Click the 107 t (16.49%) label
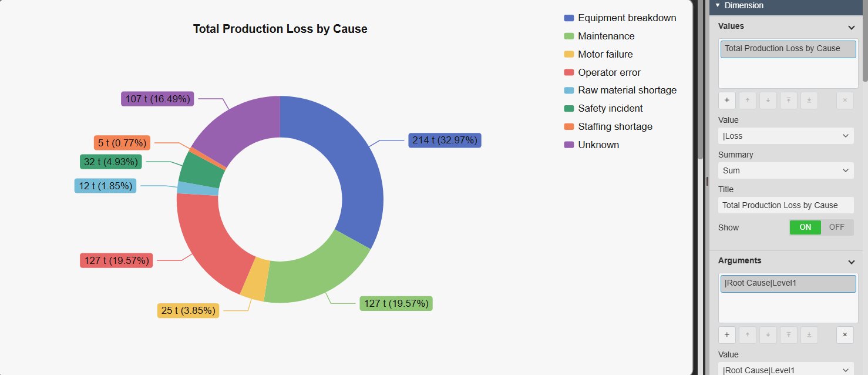 [158, 99]
